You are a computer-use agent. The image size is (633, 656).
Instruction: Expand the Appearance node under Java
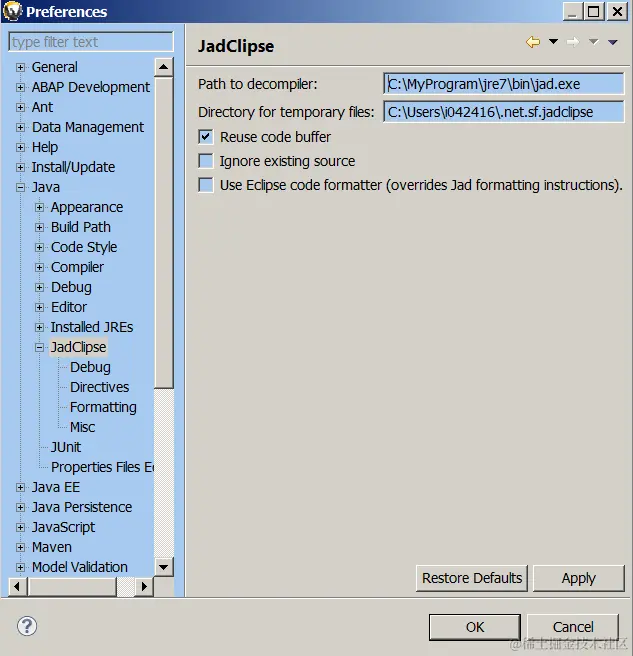[x=39, y=207]
